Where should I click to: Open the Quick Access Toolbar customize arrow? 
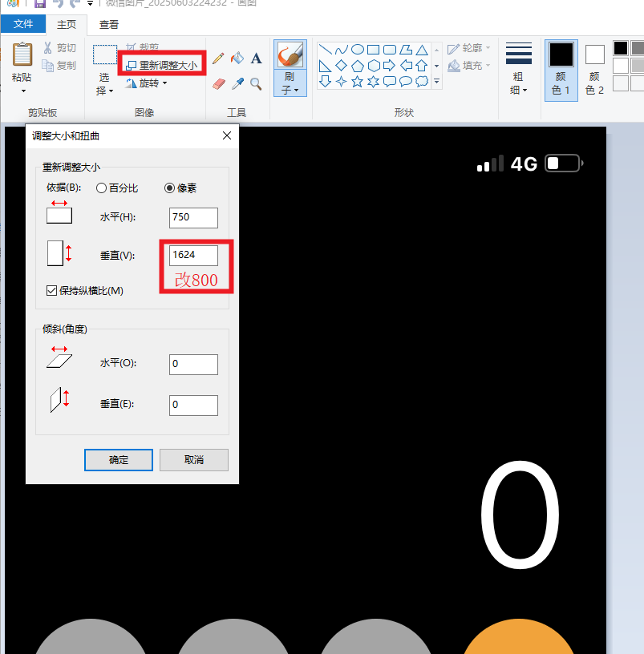[90, 3]
